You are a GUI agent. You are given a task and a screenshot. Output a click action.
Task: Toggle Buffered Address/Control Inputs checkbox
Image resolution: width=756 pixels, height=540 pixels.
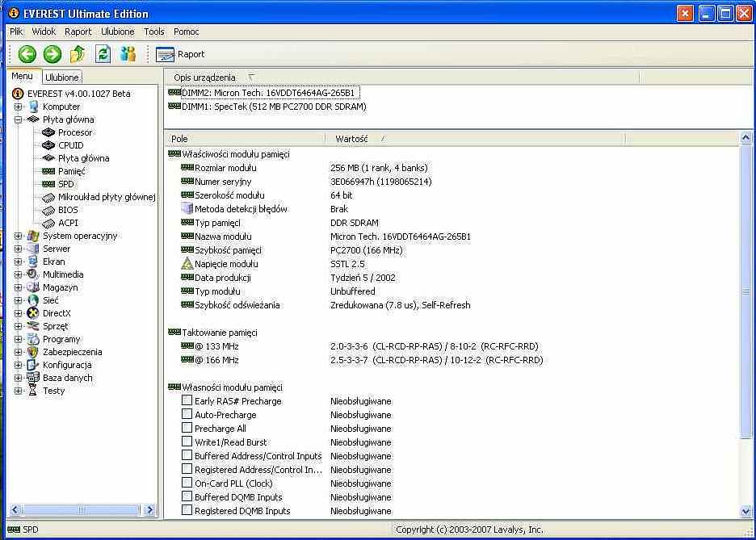tap(187, 455)
